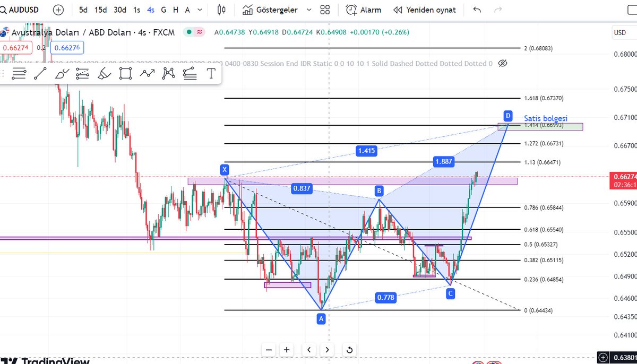Show the hidden indicator via crossed eye icon

503,63
